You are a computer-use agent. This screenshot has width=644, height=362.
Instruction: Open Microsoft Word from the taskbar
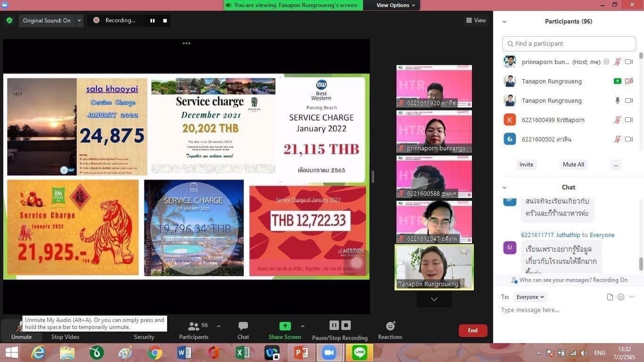[x=184, y=353]
